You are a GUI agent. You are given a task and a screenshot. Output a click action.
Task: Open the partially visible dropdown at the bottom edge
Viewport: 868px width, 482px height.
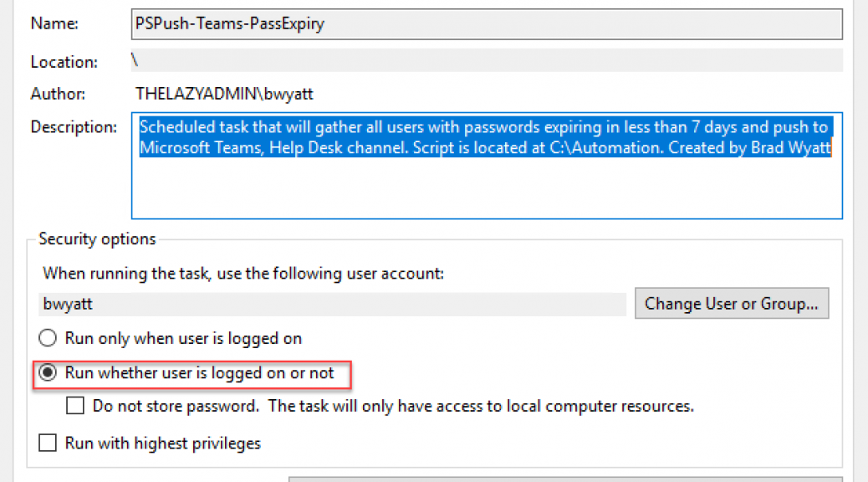click(x=565, y=479)
